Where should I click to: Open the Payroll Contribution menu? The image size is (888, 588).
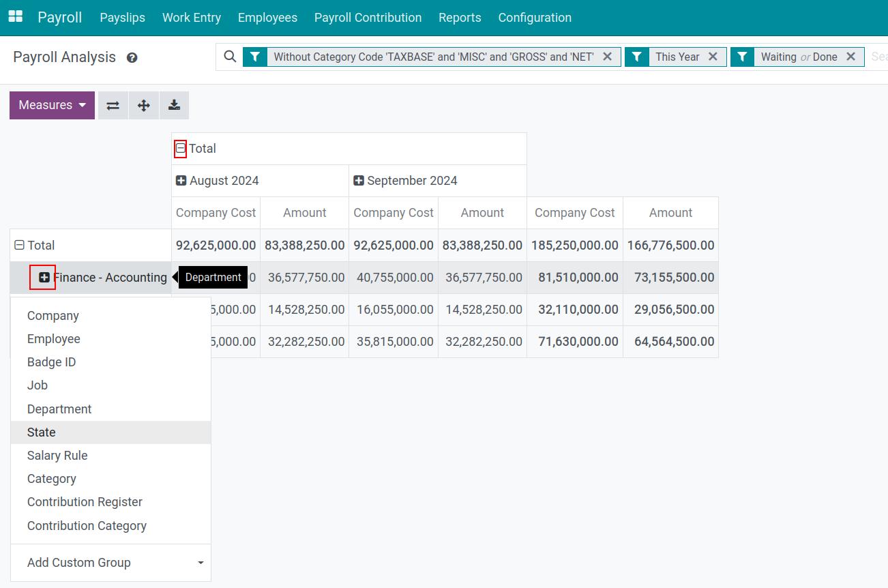click(368, 17)
